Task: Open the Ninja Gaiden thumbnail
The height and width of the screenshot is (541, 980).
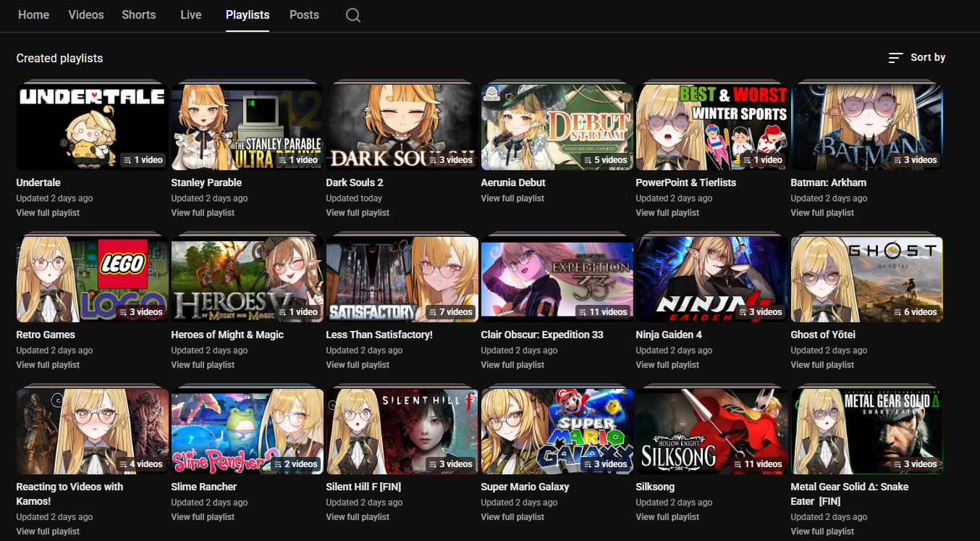Action: [711, 280]
